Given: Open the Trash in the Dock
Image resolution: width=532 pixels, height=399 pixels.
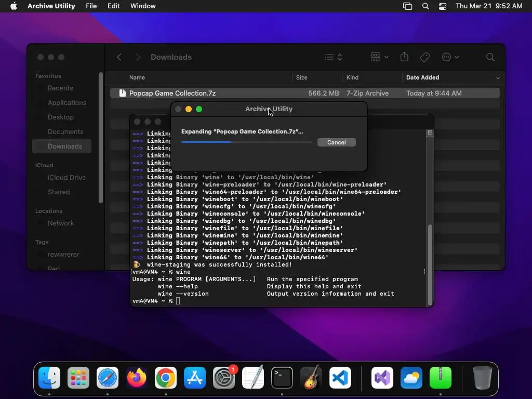Looking at the screenshot, I should [x=483, y=378].
